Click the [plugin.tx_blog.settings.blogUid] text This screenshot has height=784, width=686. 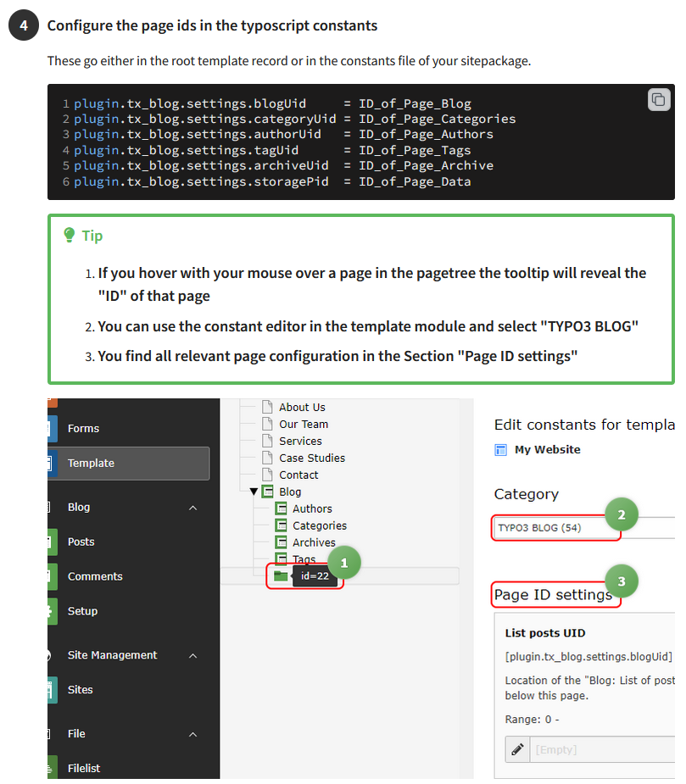point(588,657)
